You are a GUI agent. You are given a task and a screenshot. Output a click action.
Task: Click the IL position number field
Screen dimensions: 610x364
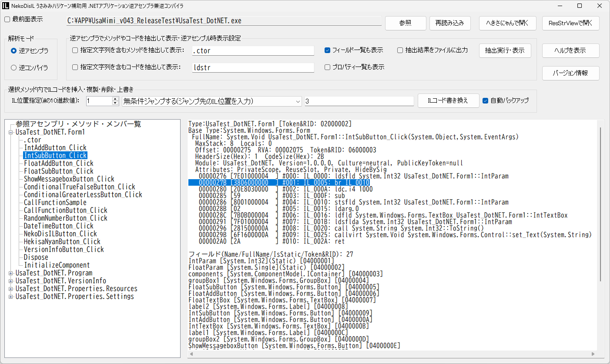click(99, 101)
